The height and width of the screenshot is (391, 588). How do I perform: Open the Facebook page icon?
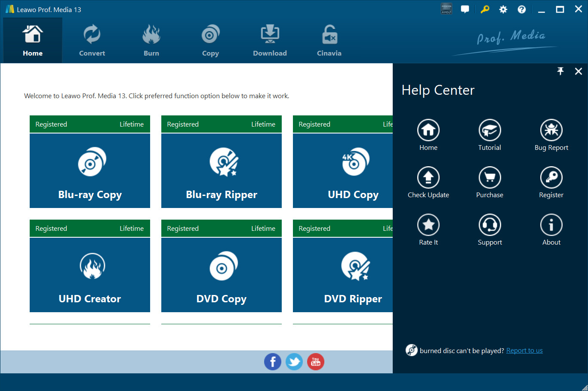point(272,362)
